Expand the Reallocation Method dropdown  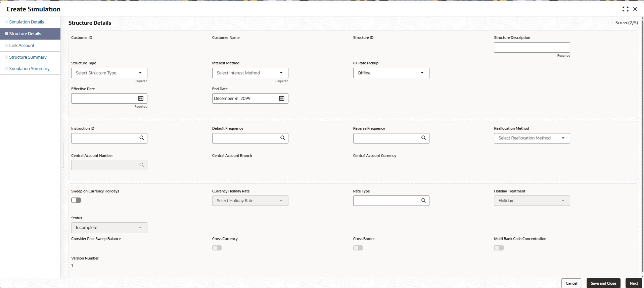tap(532, 138)
